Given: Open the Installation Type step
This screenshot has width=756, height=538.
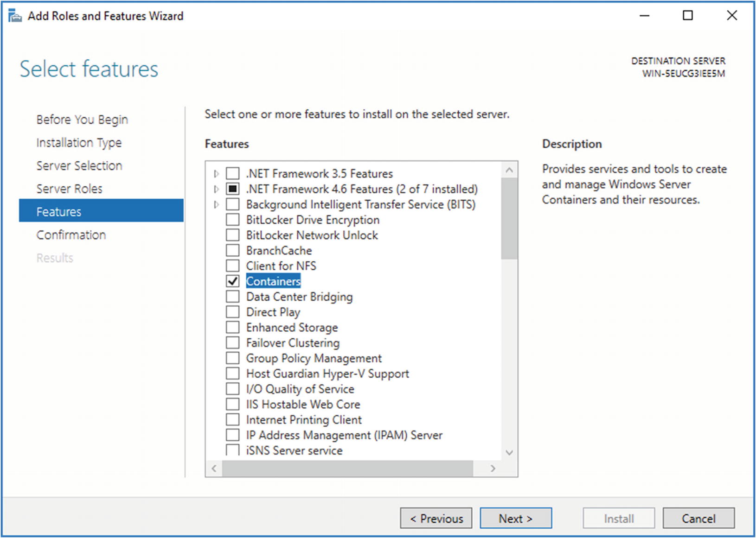Looking at the screenshot, I should pos(79,143).
